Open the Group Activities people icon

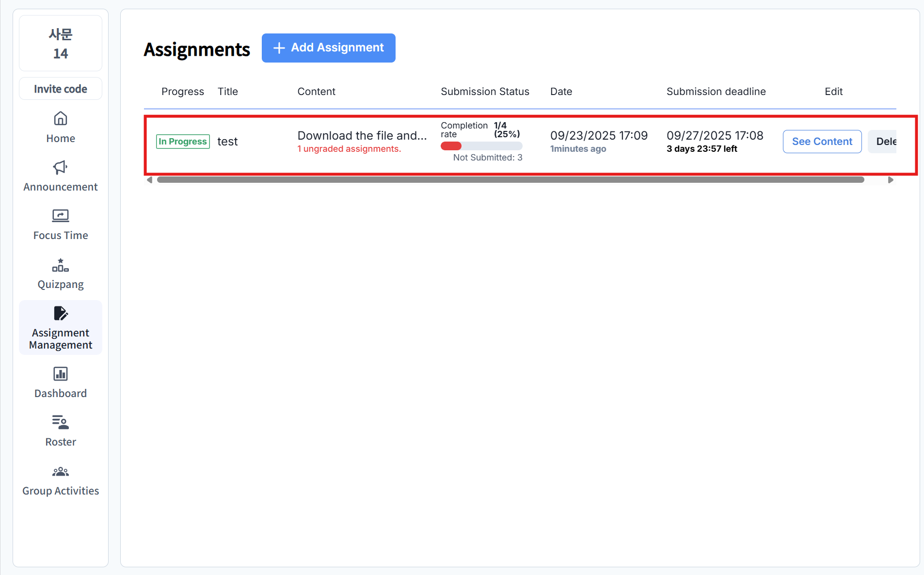click(60, 472)
